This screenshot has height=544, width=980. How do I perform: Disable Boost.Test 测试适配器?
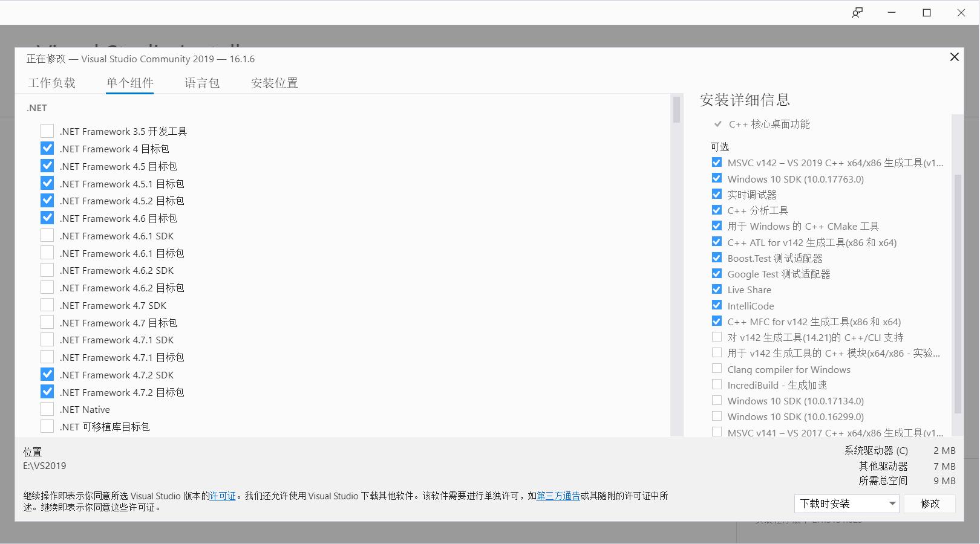coord(717,257)
